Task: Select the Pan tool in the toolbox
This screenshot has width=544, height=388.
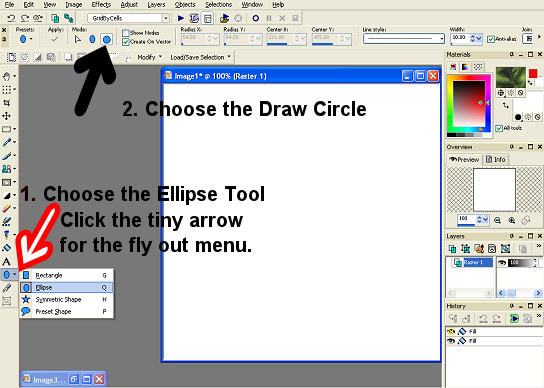Action: point(6,76)
